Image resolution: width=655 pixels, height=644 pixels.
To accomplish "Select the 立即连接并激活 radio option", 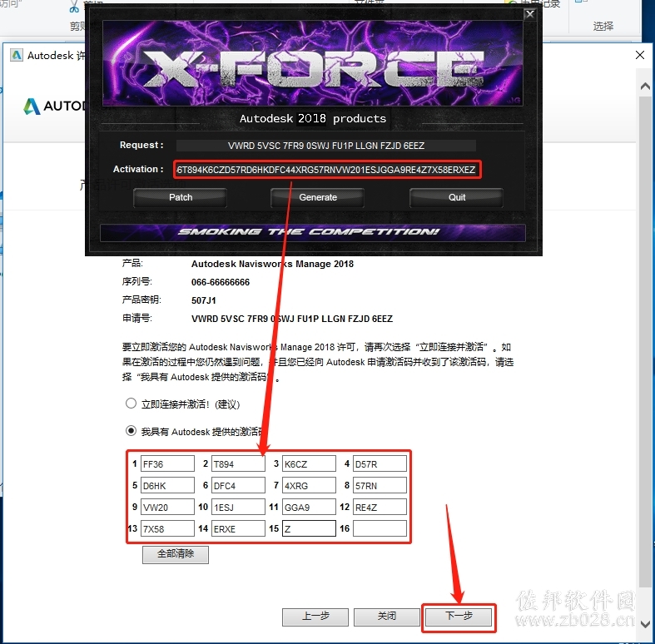I will click(131, 403).
